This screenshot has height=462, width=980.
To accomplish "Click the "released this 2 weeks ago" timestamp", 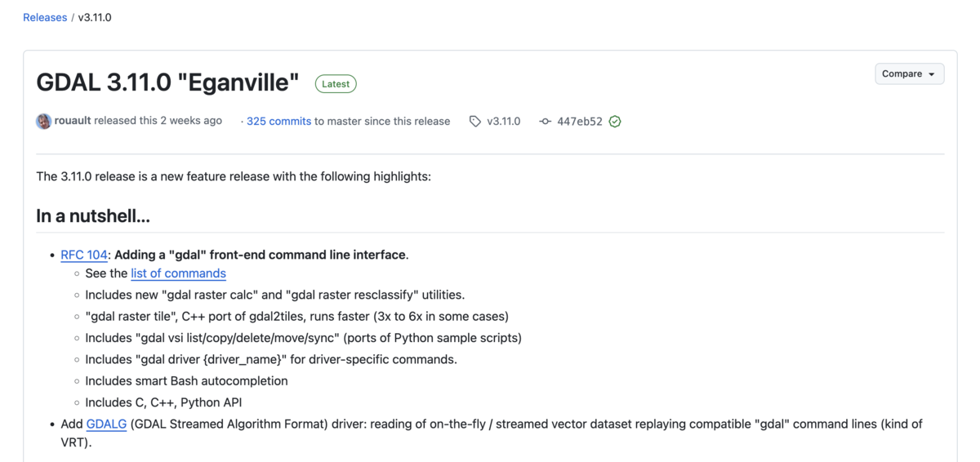I will tap(158, 121).
